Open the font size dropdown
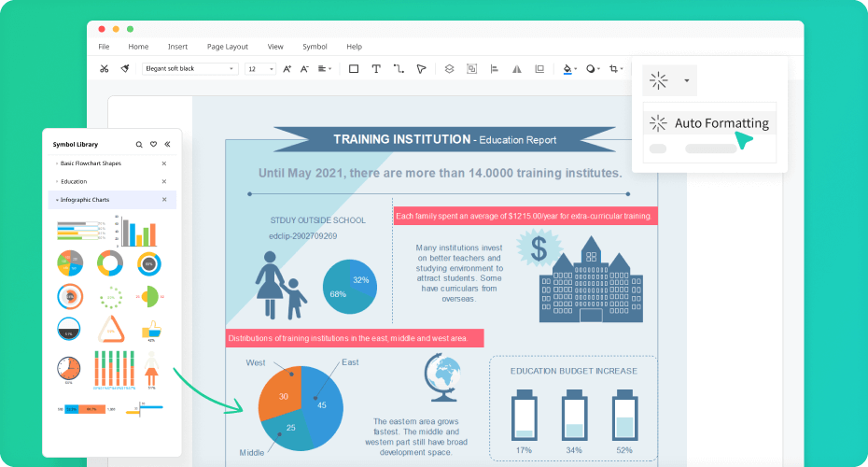868x467 pixels. point(272,69)
